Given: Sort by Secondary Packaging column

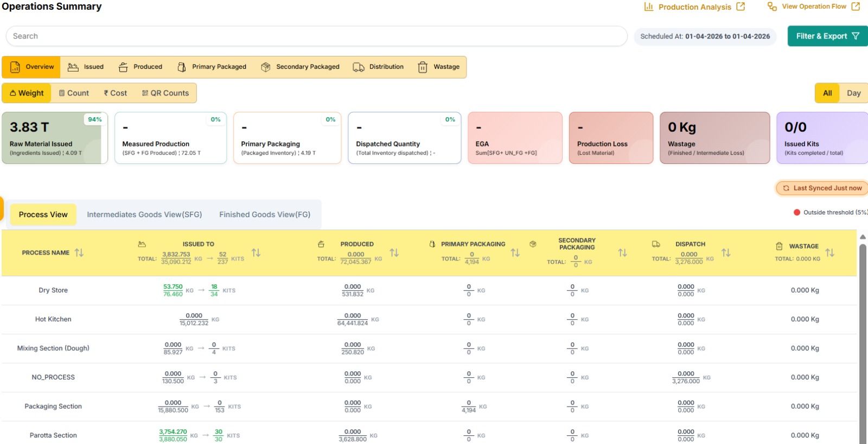Looking at the screenshot, I should (x=622, y=252).
